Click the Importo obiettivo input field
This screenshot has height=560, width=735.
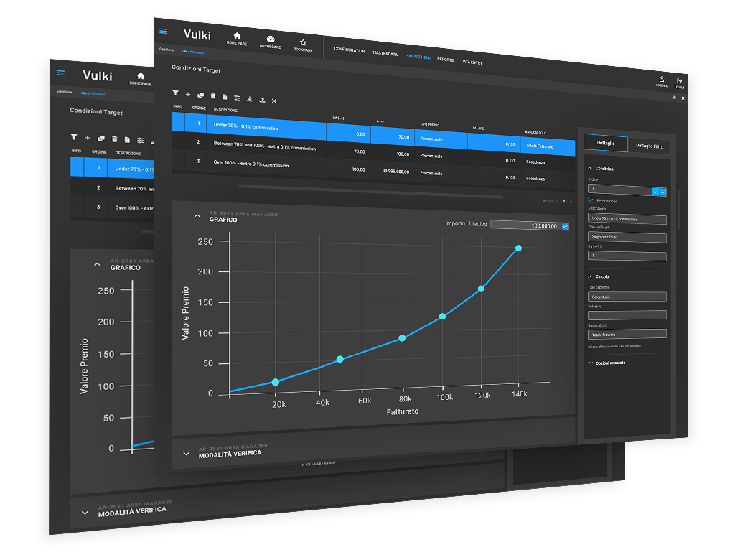tap(525, 225)
